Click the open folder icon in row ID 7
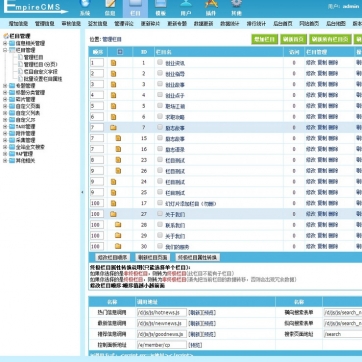Viewport: 362px width, 362px height. 113,128
